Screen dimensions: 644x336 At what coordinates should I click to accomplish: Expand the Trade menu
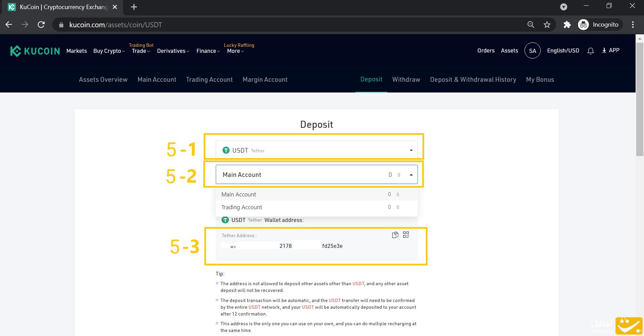(x=141, y=51)
